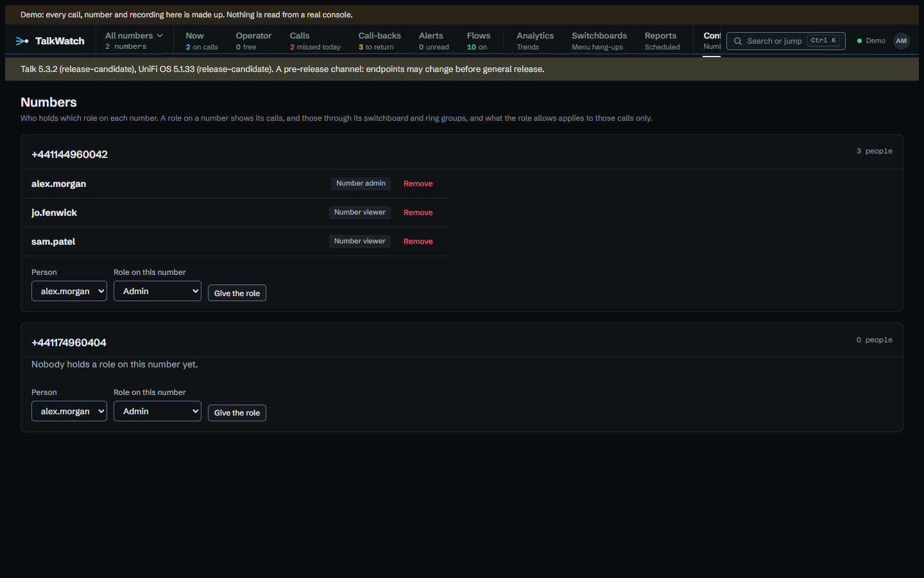Image resolution: width=924 pixels, height=578 pixels.
Task: Select the +441144960042 number heading
Action: point(69,154)
